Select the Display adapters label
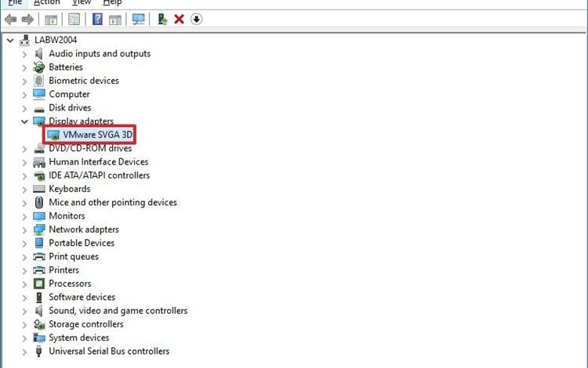 point(81,121)
